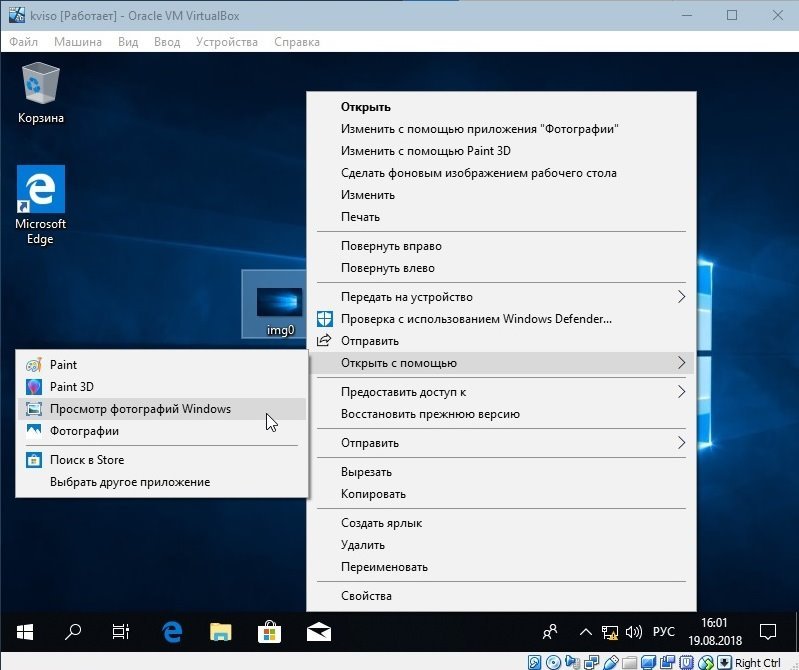Screen dimensions: 799x670
Task: Click the USB devices indicator in VirtualBox status bar
Action: pos(611,662)
